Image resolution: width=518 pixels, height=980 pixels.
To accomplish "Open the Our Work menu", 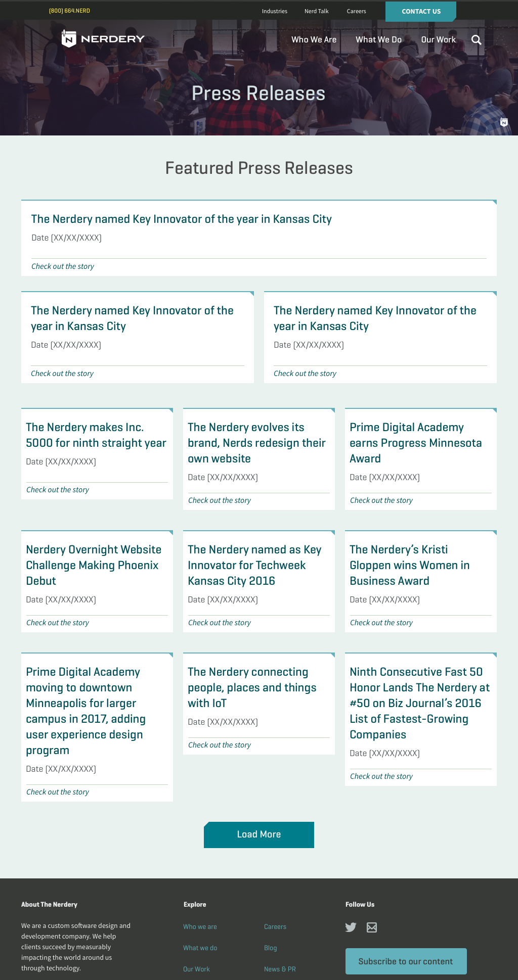I will [x=439, y=39].
